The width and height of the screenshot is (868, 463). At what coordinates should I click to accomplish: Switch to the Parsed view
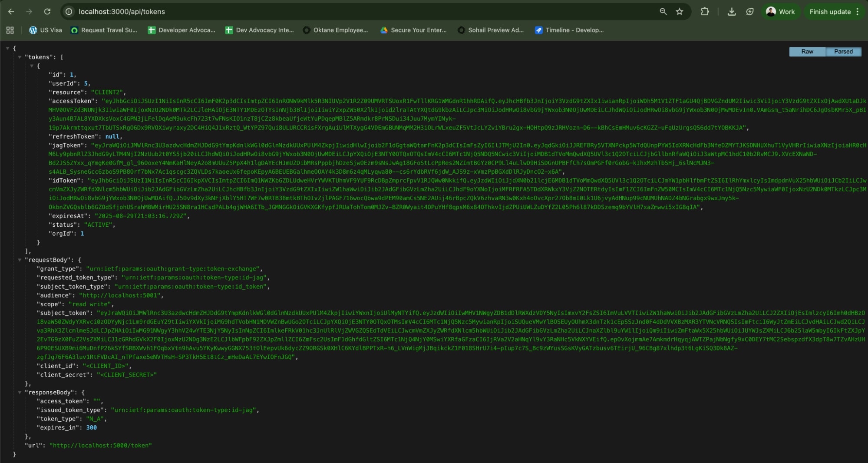[844, 51]
